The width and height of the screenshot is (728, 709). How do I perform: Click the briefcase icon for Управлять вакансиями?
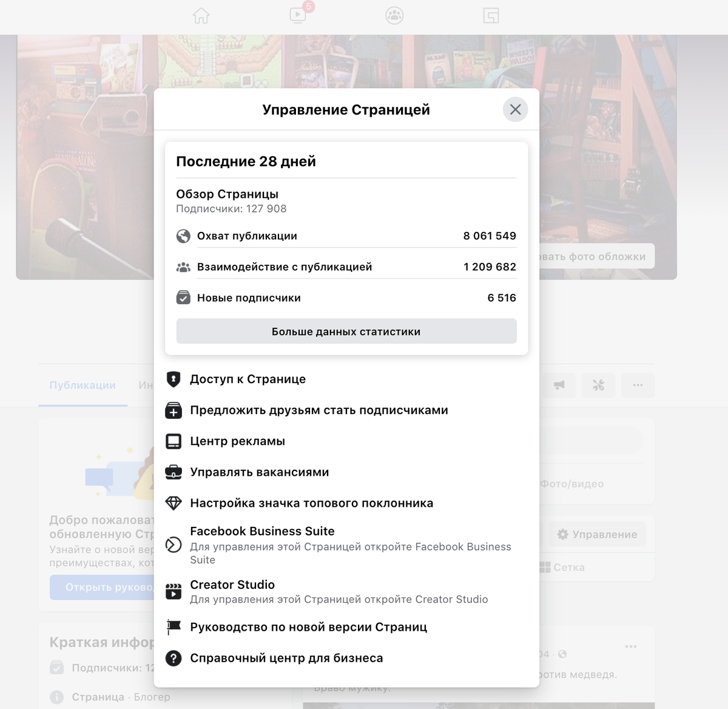pyautogui.click(x=174, y=472)
